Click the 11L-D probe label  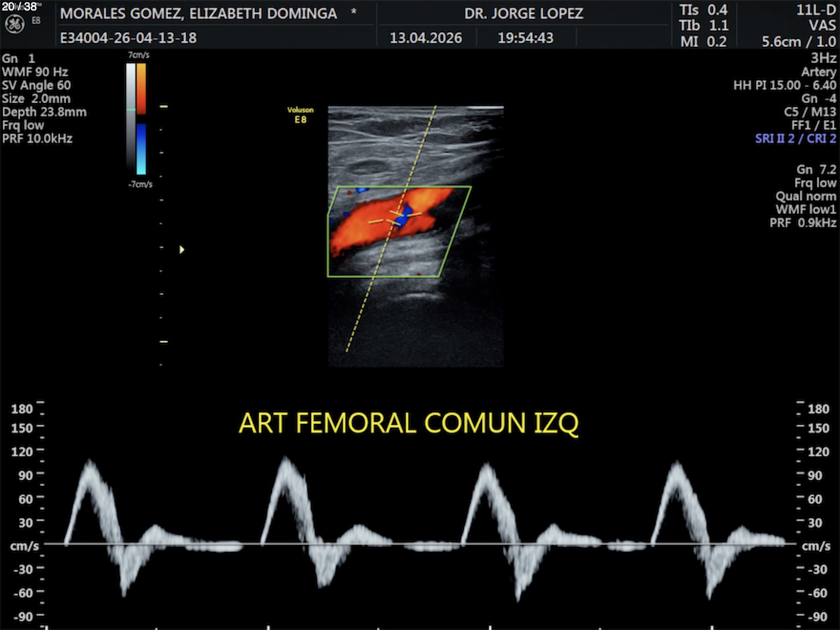tap(816, 10)
